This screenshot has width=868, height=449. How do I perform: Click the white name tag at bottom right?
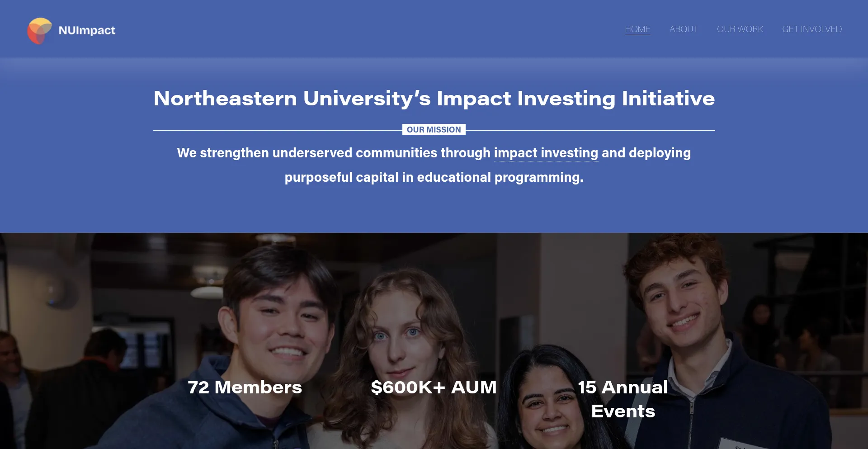point(741,444)
